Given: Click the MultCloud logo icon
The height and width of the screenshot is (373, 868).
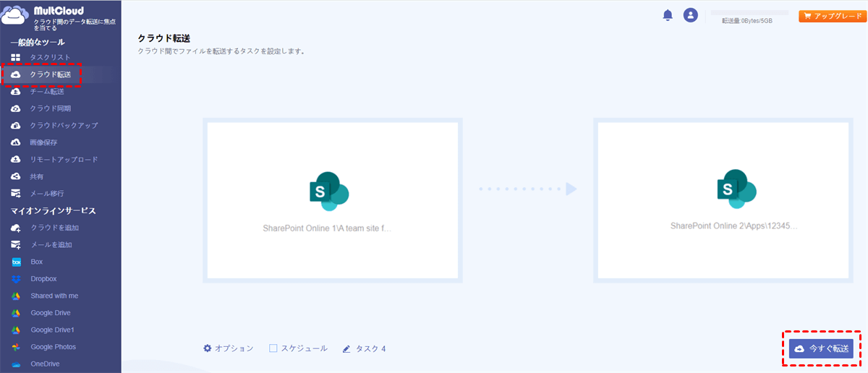Looking at the screenshot, I should click(x=15, y=15).
